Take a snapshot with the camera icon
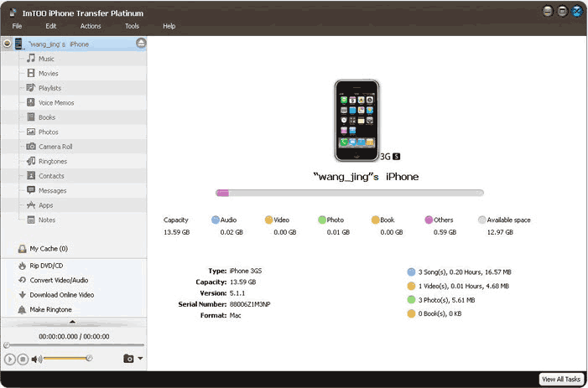 [x=128, y=359]
